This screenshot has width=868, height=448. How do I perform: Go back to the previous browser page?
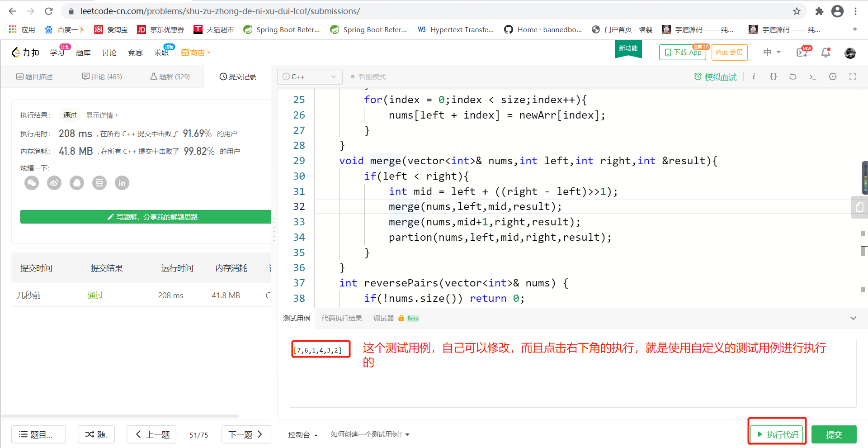(12, 11)
